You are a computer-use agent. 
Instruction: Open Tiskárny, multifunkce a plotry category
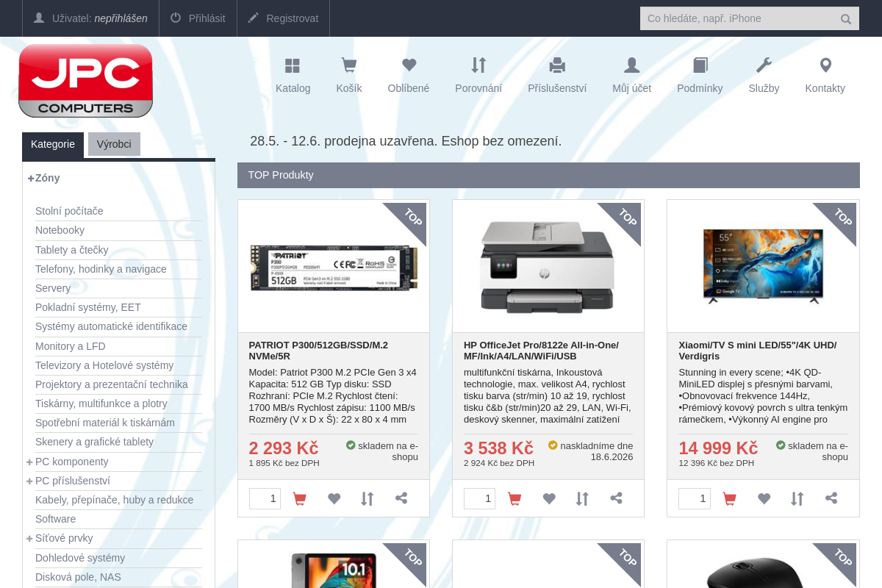pyautogui.click(x=101, y=404)
